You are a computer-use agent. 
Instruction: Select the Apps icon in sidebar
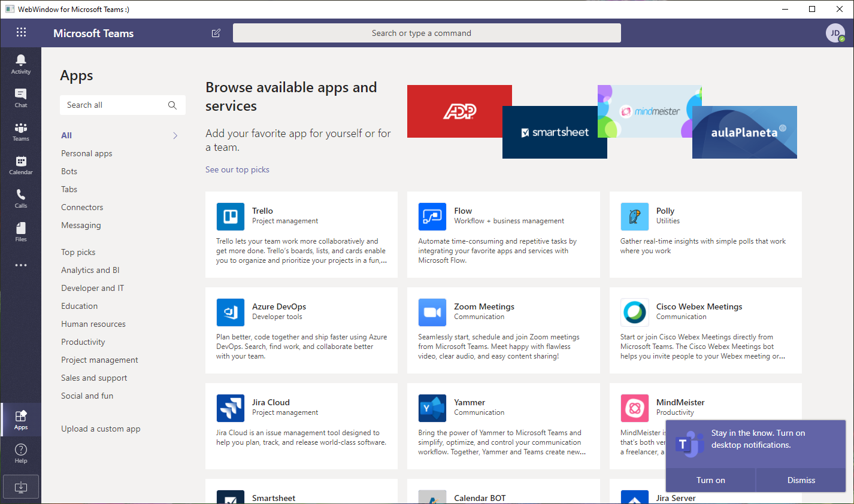[21, 420]
